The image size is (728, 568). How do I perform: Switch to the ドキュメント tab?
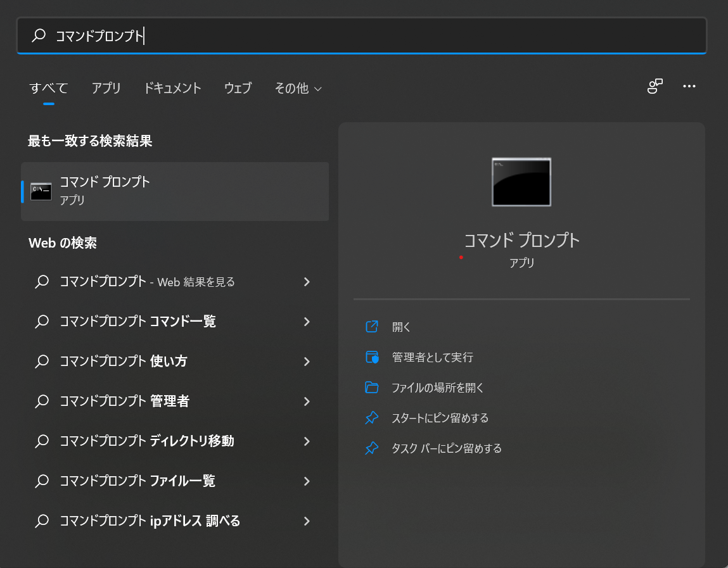(172, 88)
